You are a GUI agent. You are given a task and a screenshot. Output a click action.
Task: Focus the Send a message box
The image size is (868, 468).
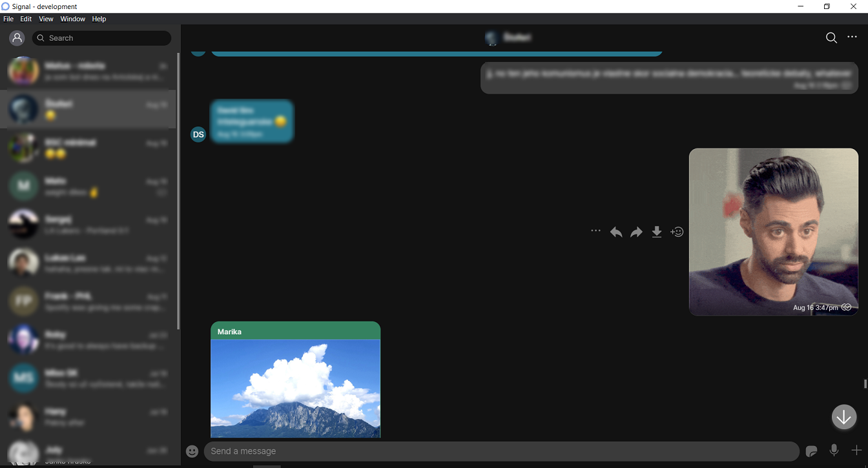[502, 451]
